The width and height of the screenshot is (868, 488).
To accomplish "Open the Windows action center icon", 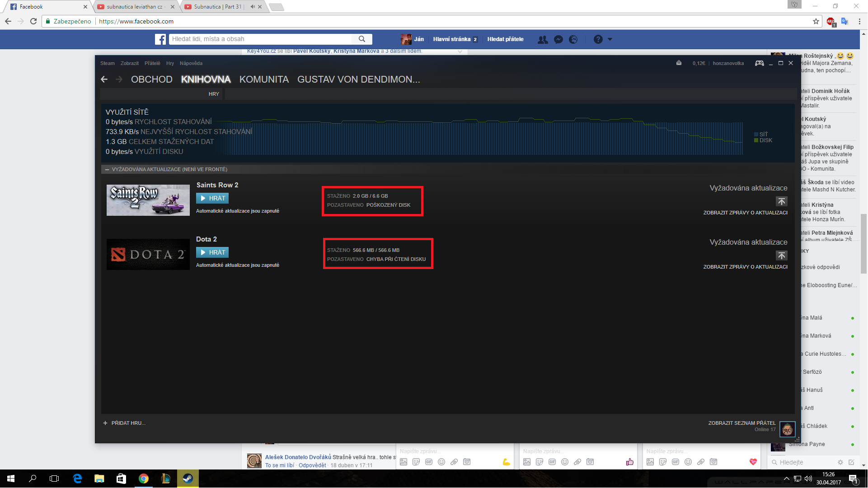I will coord(853,479).
